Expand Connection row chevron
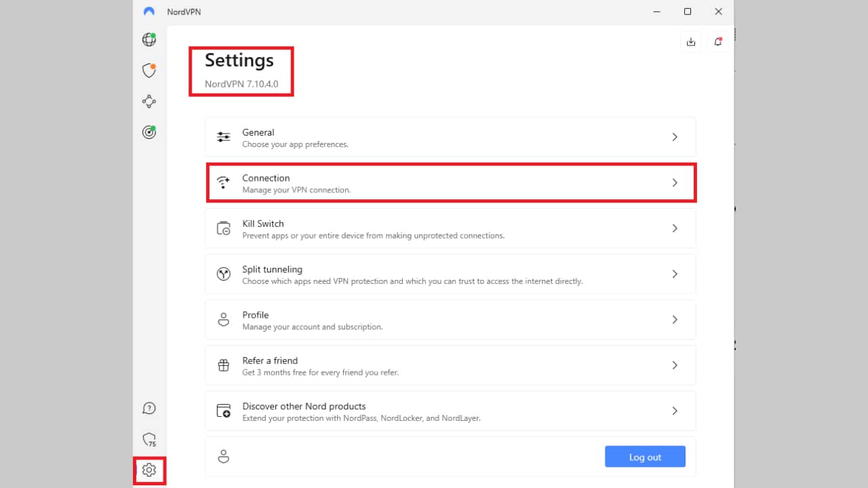The image size is (868, 488). (x=675, y=182)
